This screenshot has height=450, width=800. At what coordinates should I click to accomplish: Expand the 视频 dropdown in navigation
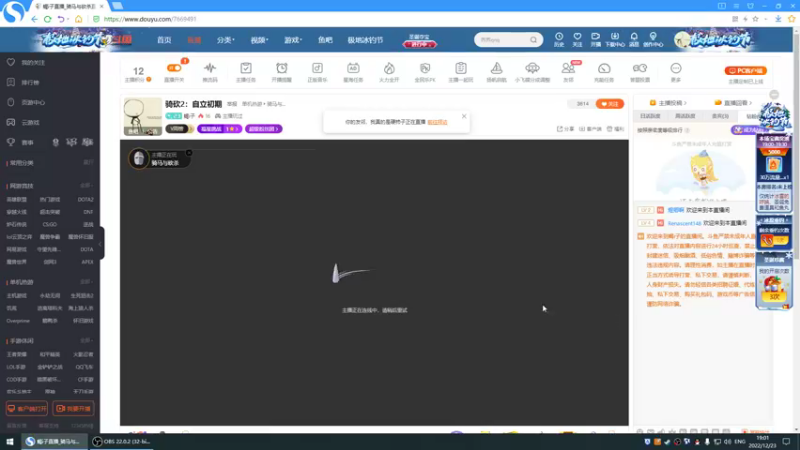[x=259, y=40]
